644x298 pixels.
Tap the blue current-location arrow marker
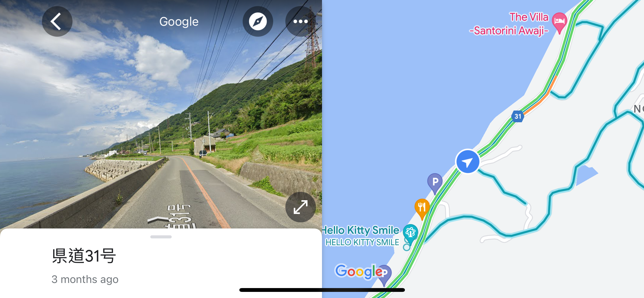(x=467, y=162)
